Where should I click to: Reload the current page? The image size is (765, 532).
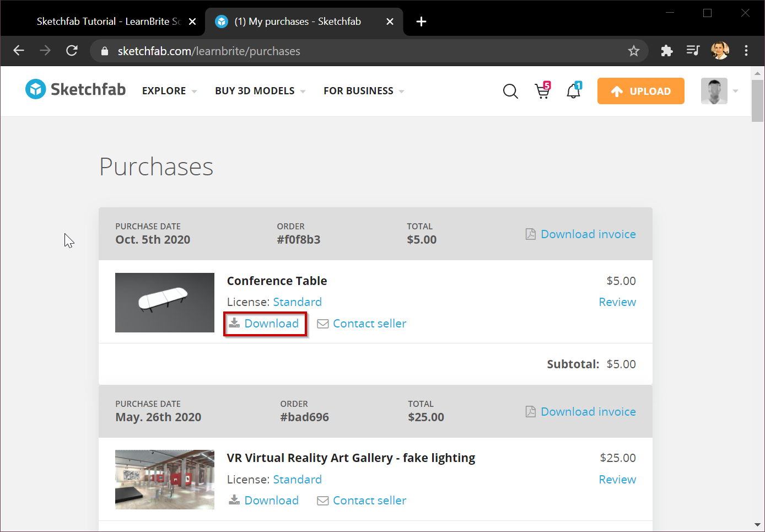click(x=72, y=51)
